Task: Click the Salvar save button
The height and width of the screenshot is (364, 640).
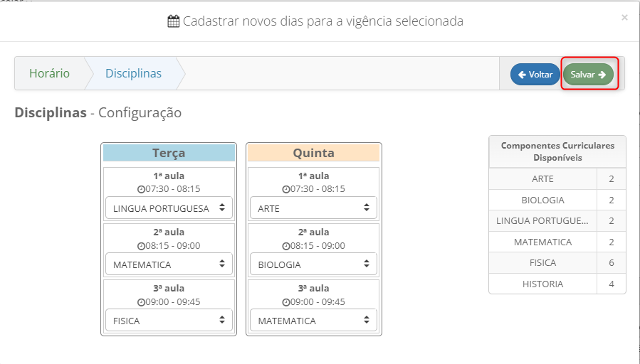Action: click(x=588, y=74)
